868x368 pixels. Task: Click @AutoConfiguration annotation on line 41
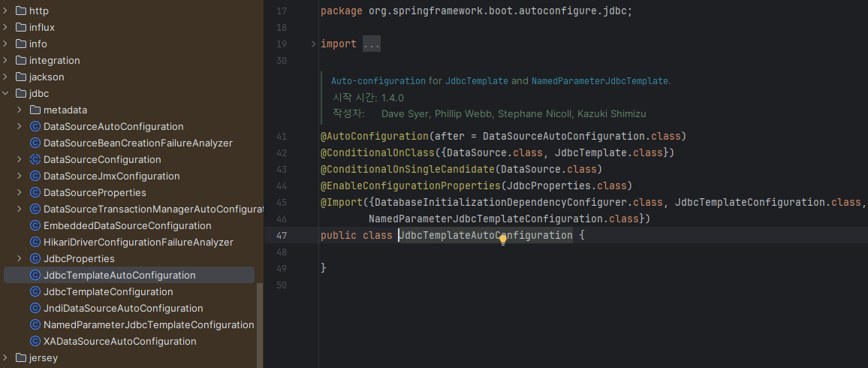tap(375, 136)
